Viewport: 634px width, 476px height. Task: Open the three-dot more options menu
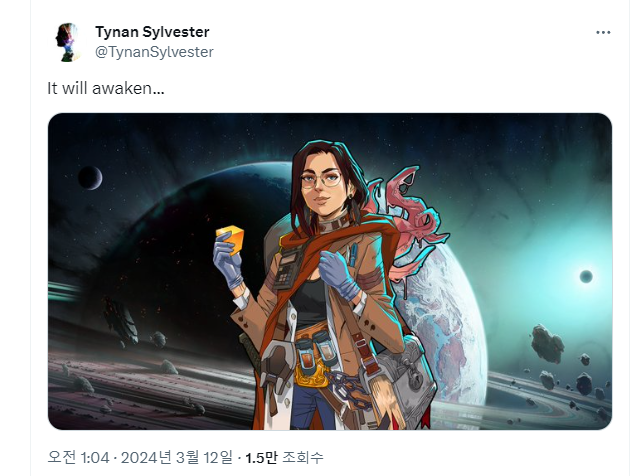(603, 32)
